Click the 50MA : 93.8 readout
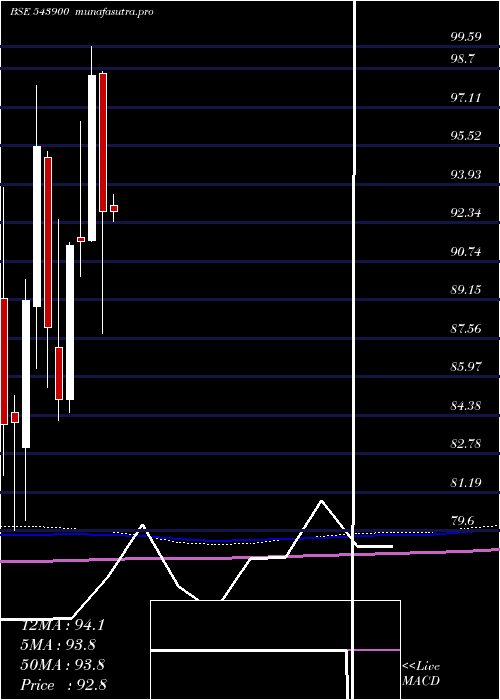 coord(63,665)
